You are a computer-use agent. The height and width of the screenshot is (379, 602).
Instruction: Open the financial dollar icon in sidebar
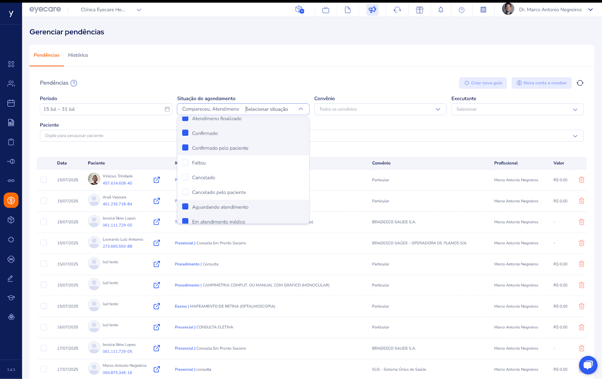[x=11, y=200]
